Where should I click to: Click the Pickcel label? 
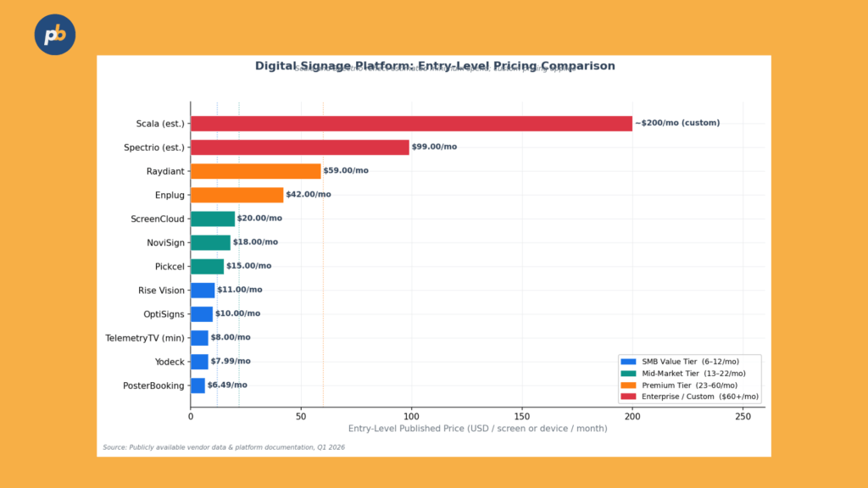tap(170, 267)
